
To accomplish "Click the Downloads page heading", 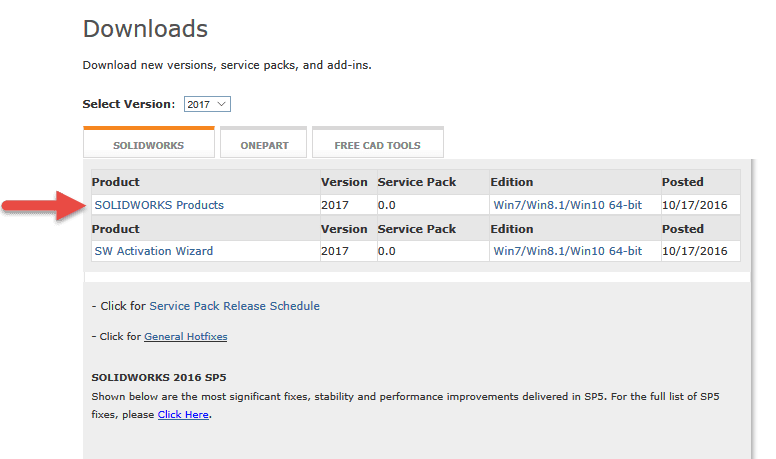I will (145, 29).
